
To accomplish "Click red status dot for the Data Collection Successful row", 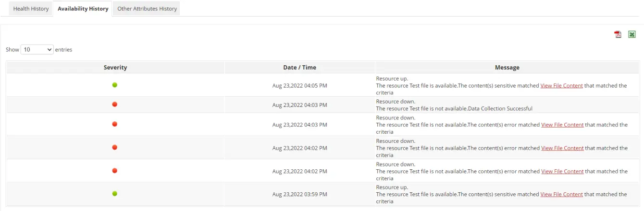I will tap(115, 105).
